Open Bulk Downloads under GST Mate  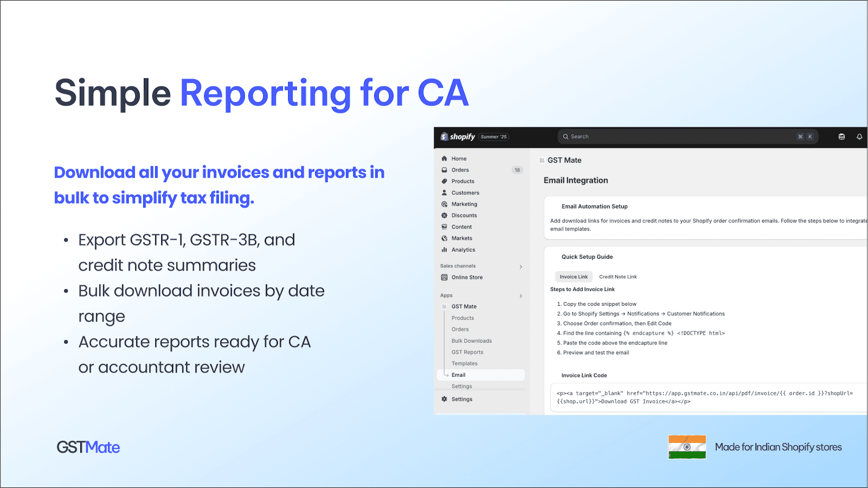point(471,341)
